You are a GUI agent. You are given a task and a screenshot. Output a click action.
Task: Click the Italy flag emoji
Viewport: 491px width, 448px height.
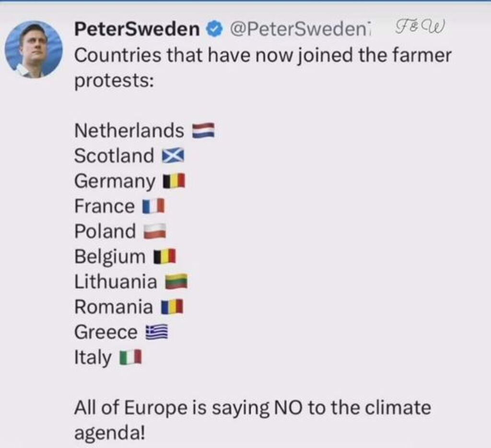[x=130, y=357]
